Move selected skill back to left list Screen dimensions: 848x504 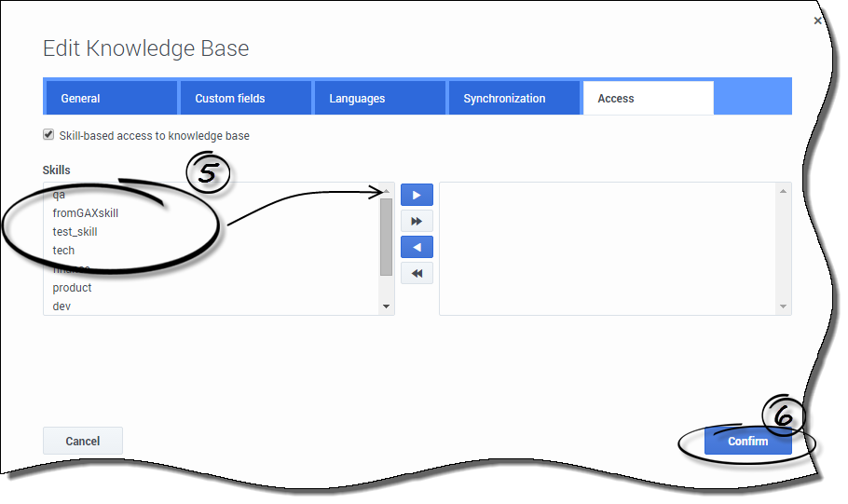[417, 247]
